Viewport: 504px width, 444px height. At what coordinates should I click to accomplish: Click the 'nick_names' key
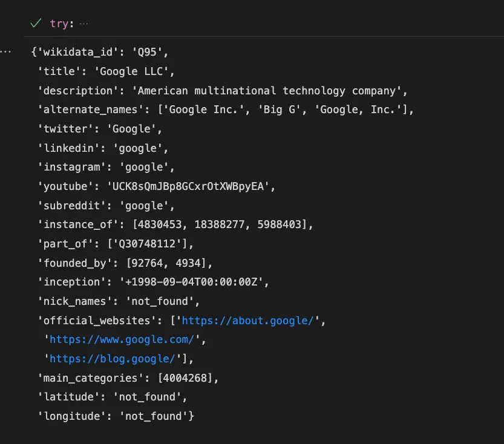pos(75,301)
